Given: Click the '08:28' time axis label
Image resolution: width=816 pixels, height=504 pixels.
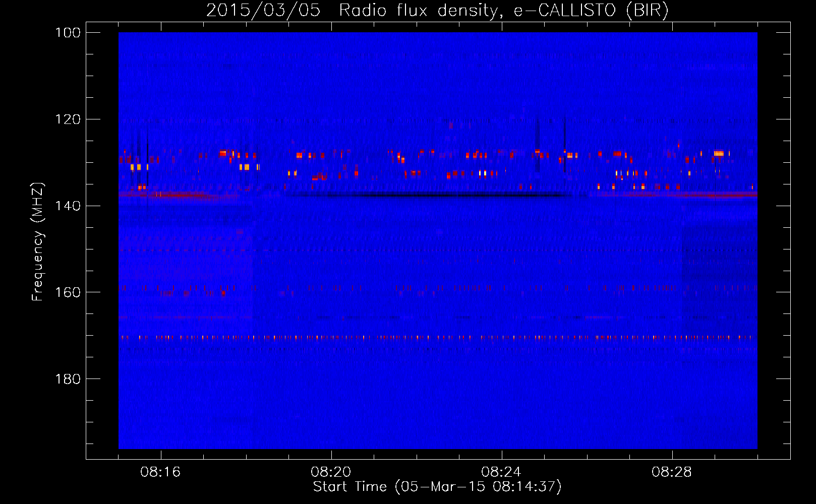Looking at the screenshot, I should (672, 472).
